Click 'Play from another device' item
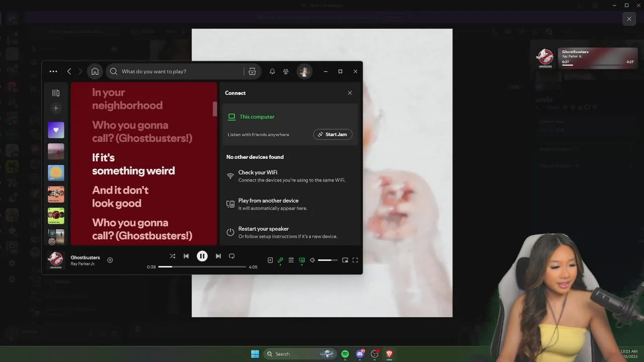 pyautogui.click(x=290, y=204)
